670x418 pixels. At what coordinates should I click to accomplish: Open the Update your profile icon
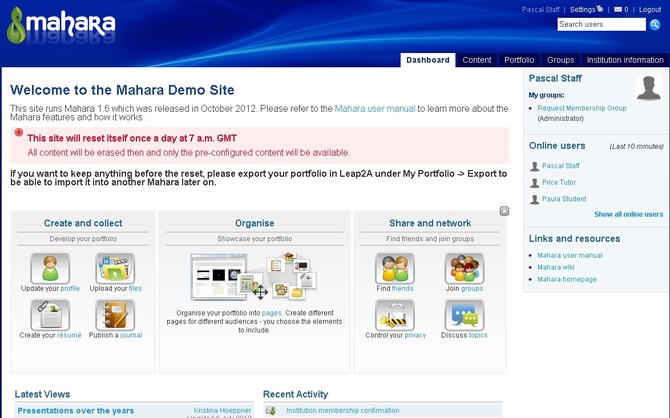(50, 268)
